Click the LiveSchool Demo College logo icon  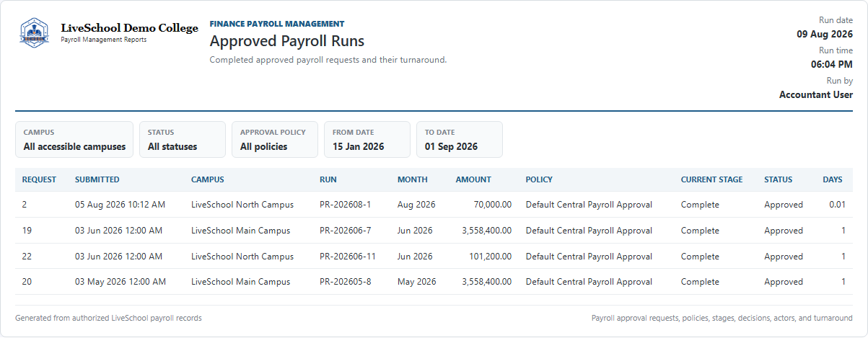click(x=34, y=33)
